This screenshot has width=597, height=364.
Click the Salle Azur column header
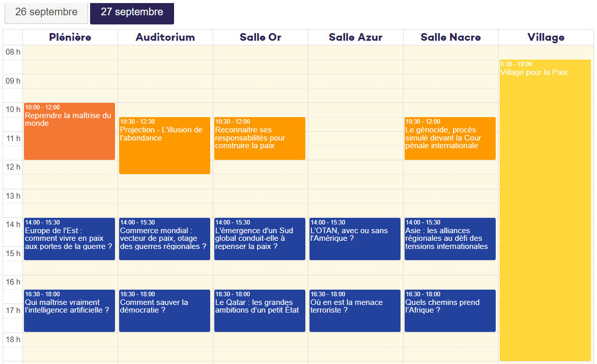pos(355,37)
